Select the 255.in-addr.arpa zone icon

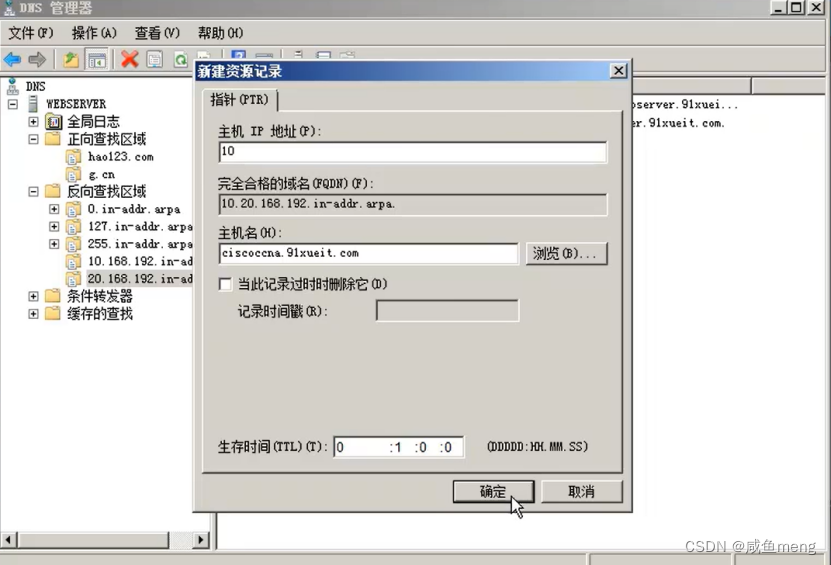73,244
